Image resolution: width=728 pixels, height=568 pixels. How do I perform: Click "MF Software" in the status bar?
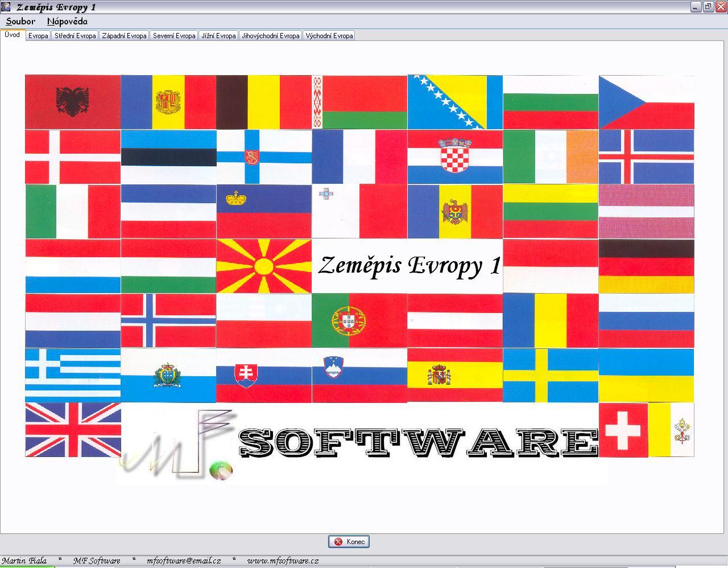pyautogui.click(x=97, y=561)
